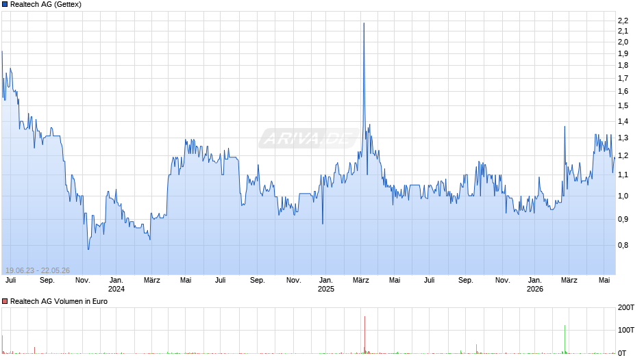This screenshot has width=644, height=360.
Task: Click the 2,2 price axis label
Action: click(623, 21)
